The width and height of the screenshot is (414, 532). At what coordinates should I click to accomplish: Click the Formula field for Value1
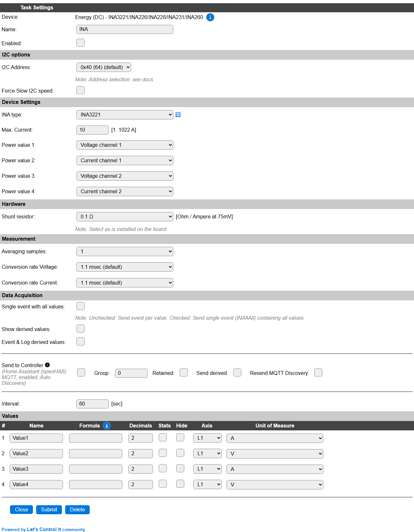pos(96,438)
